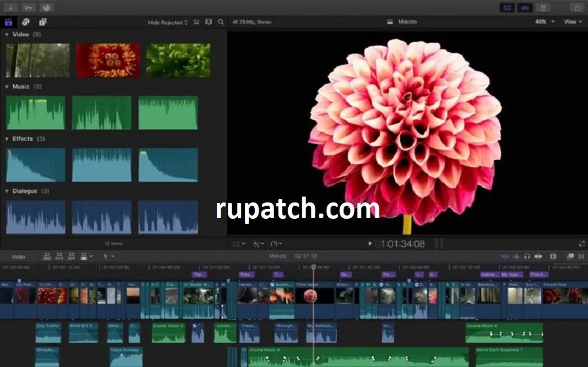588x367 pixels.
Task: Select the purple 'Nature...' title clip
Action: click(x=490, y=275)
